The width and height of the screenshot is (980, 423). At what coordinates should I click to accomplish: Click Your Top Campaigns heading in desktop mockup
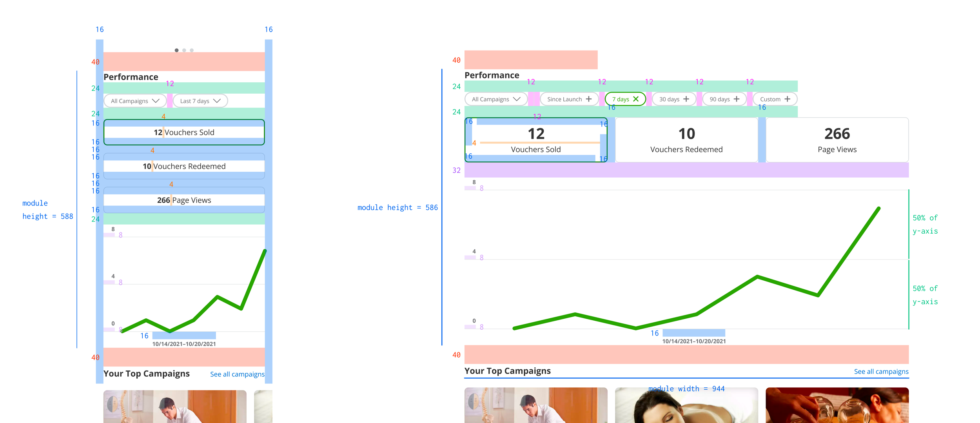point(508,371)
